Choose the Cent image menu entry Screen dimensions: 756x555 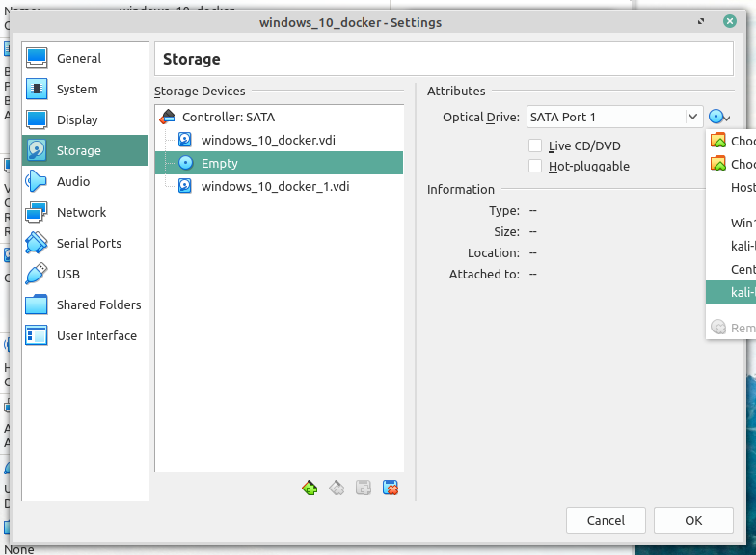pos(731,270)
